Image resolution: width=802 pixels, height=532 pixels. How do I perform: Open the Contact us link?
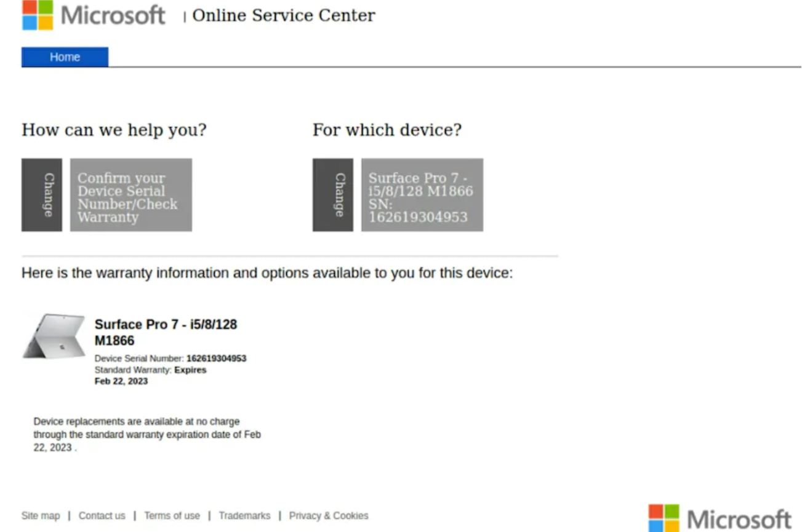pos(102,515)
